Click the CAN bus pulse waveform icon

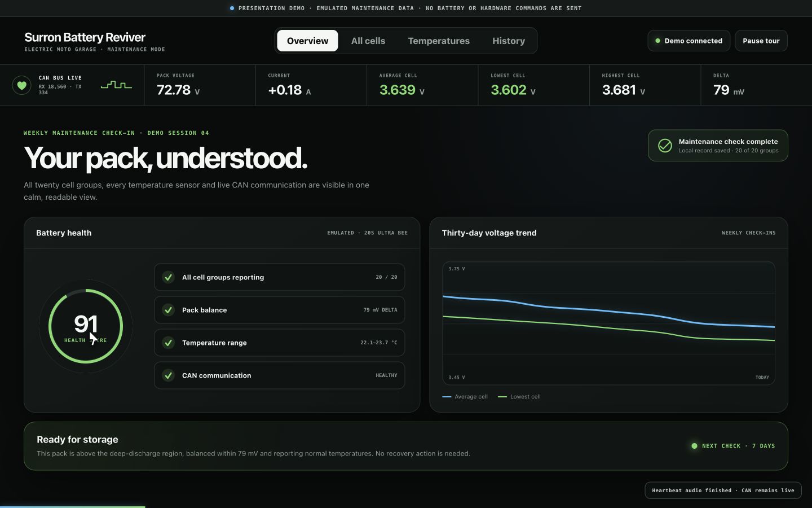pyautogui.click(x=116, y=85)
